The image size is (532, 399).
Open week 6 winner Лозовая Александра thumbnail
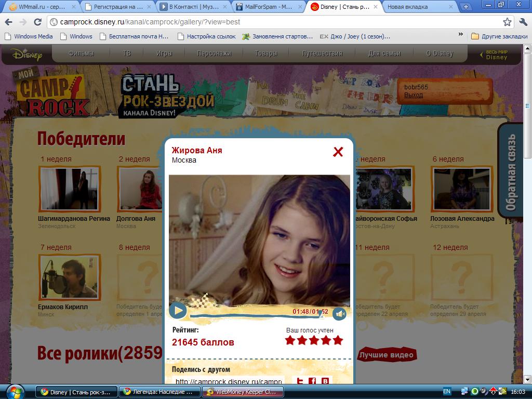462,189
